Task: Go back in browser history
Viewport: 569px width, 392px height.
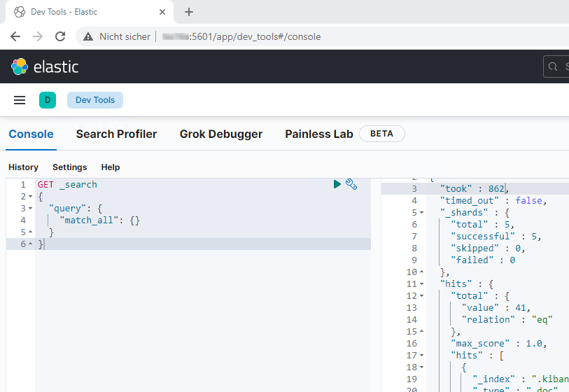Action: click(15, 36)
